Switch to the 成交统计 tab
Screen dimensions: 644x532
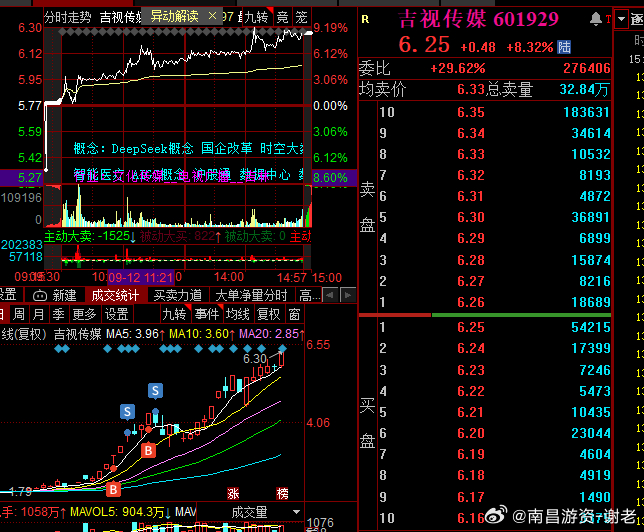pyautogui.click(x=115, y=295)
